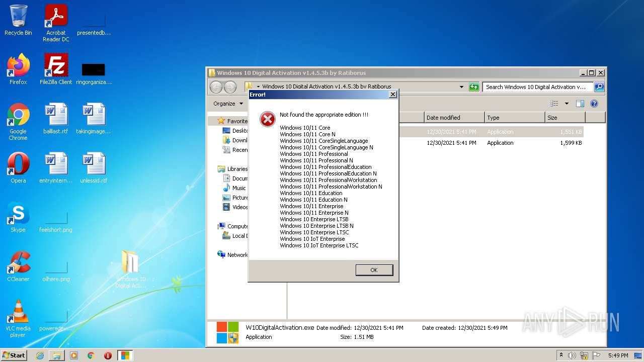644x362 pixels.
Task: Click Explorer forward navigation button
Action: 230,87
